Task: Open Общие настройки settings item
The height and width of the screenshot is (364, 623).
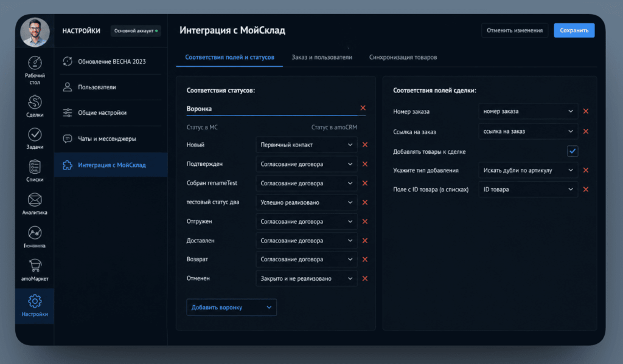Action: click(111, 113)
